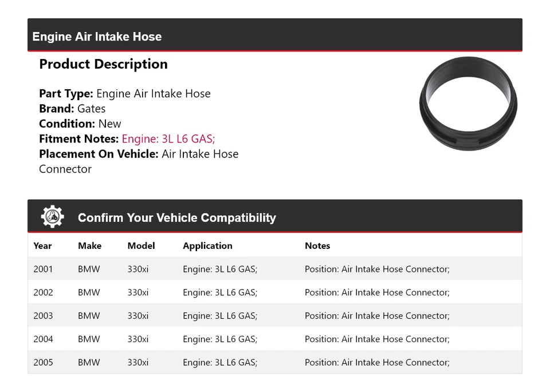This screenshot has height=392, width=550.
Task: Select the 2001 BMW 330xi row
Action: 274,269
